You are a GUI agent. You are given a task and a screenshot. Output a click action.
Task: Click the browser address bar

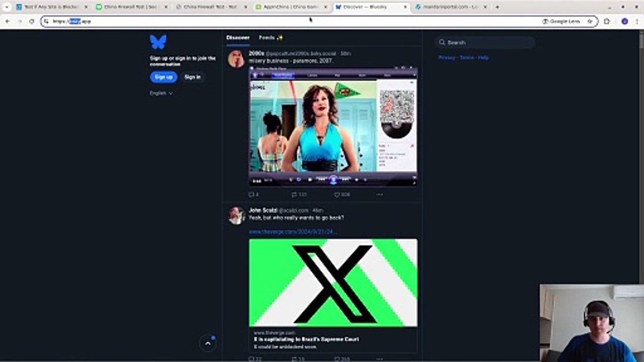(319, 22)
